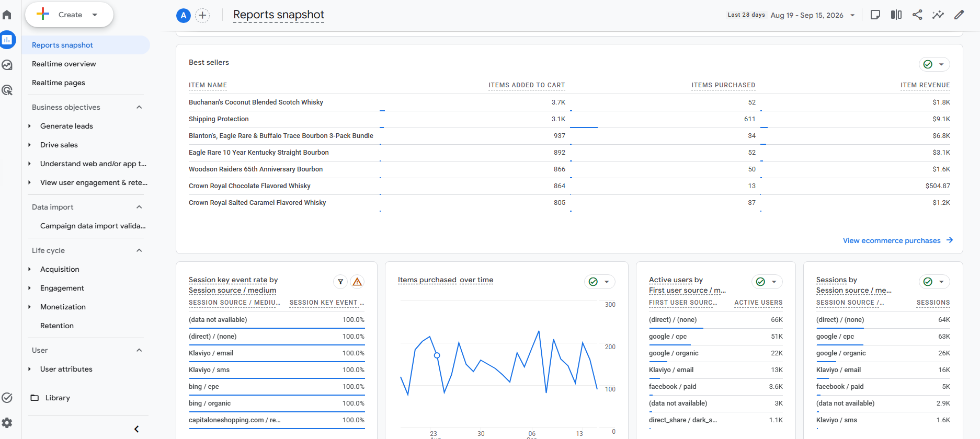Screen dimensions: 980x439
Task: Collapse the User section
Action: [x=139, y=350]
